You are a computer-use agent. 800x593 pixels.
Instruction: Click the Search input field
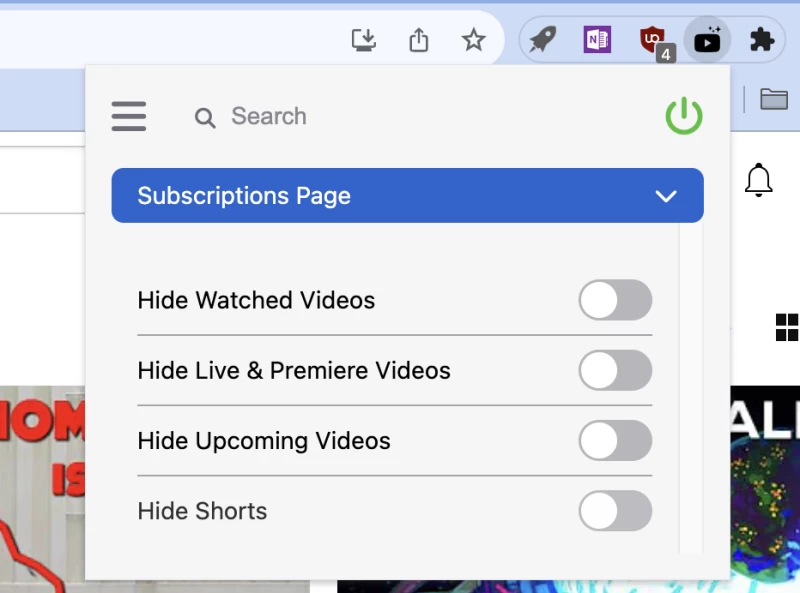tap(400, 117)
